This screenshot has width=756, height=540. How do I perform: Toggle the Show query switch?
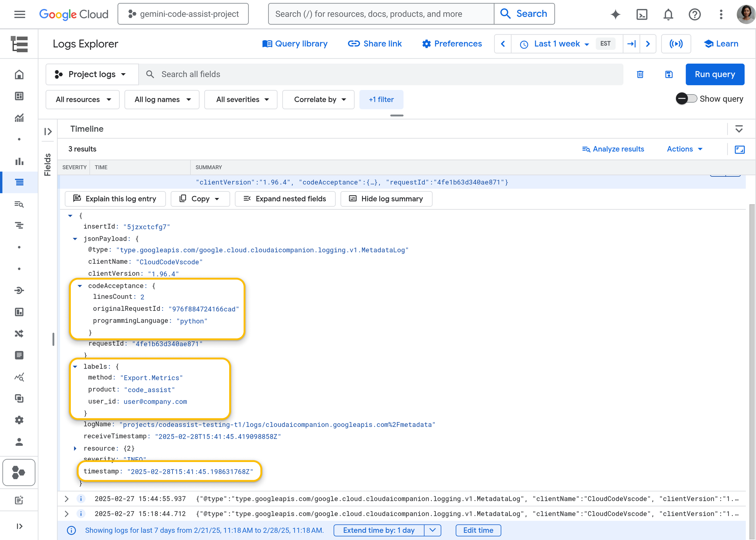point(686,99)
